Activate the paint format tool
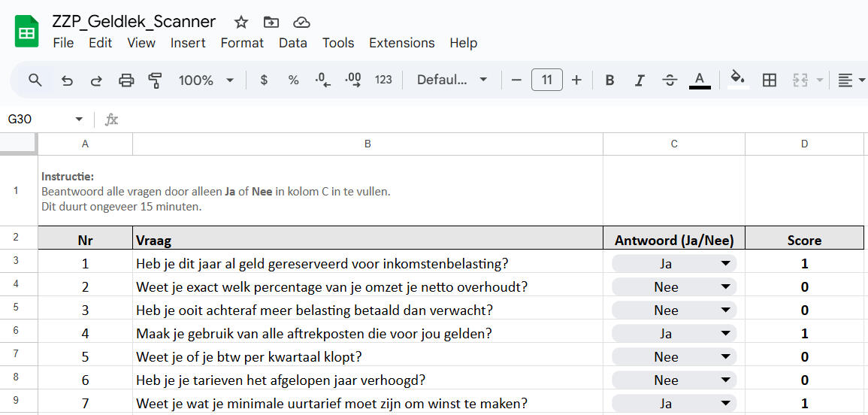This screenshot has width=868, height=415. click(x=156, y=80)
